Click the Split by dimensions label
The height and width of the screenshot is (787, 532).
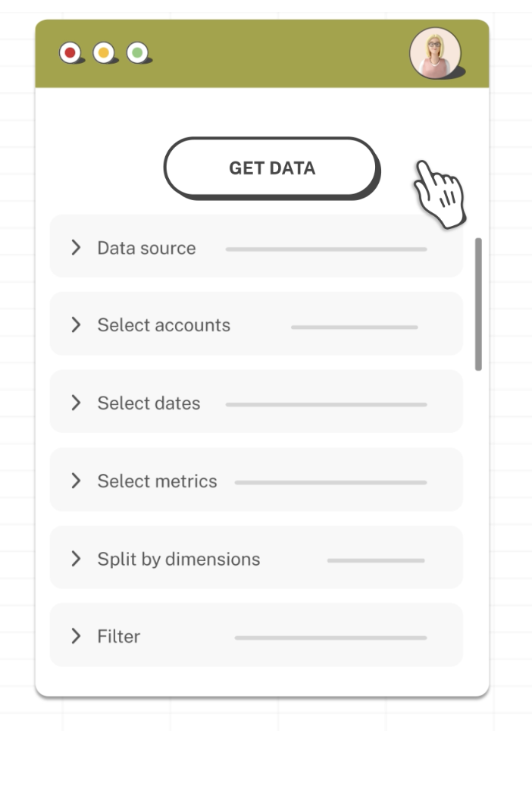178,560
